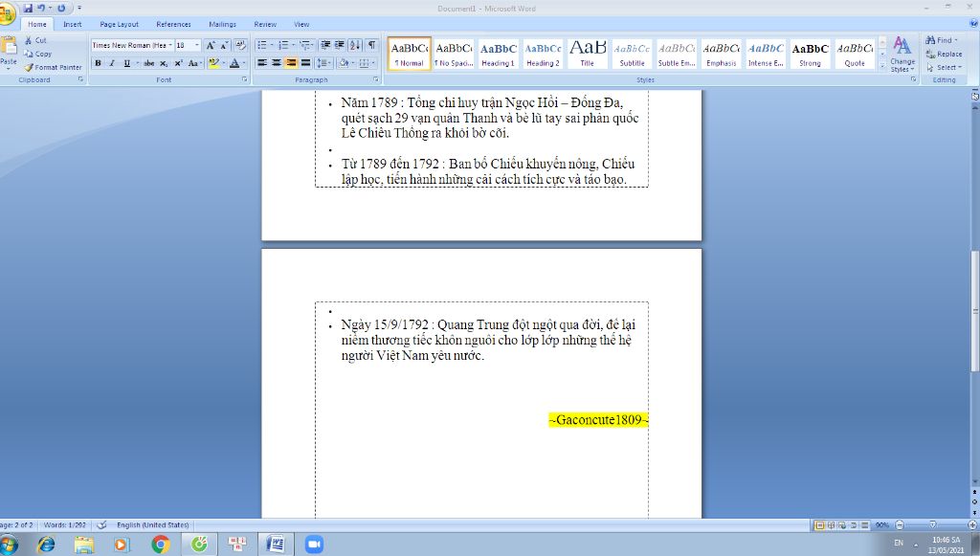
Task: Open the Review tab
Action: [265, 24]
